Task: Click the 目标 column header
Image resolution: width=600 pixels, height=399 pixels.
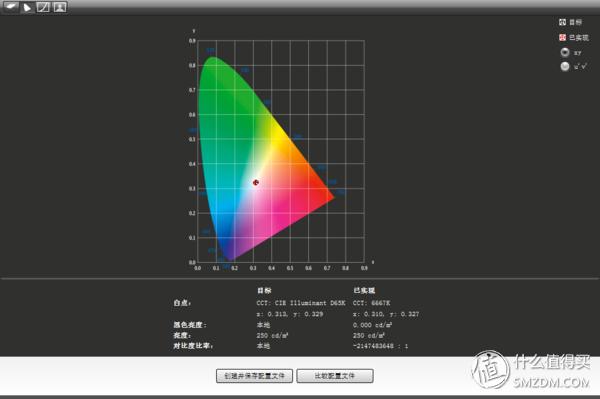Action: pyautogui.click(x=264, y=291)
